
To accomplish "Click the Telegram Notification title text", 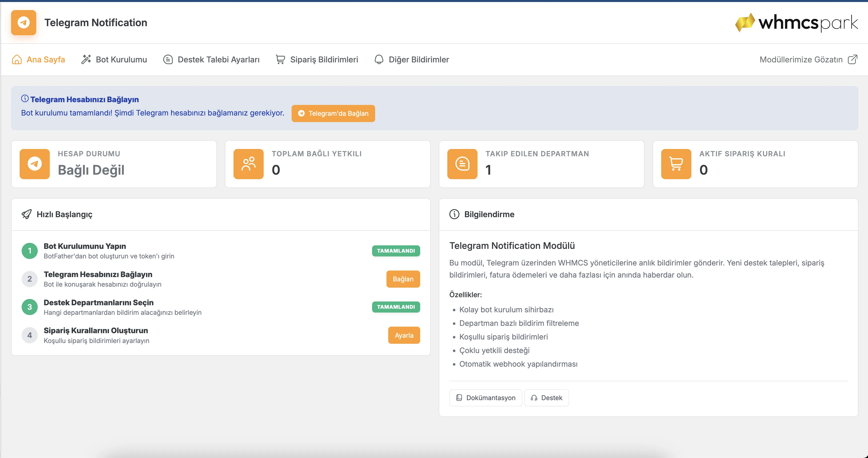I will click(x=96, y=23).
